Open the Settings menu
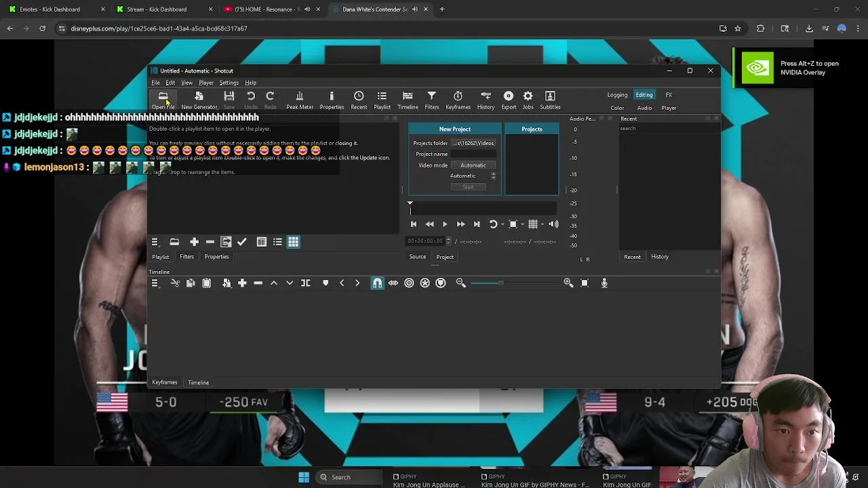Image resolution: width=868 pixels, height=488 pixels. point(229,83)
